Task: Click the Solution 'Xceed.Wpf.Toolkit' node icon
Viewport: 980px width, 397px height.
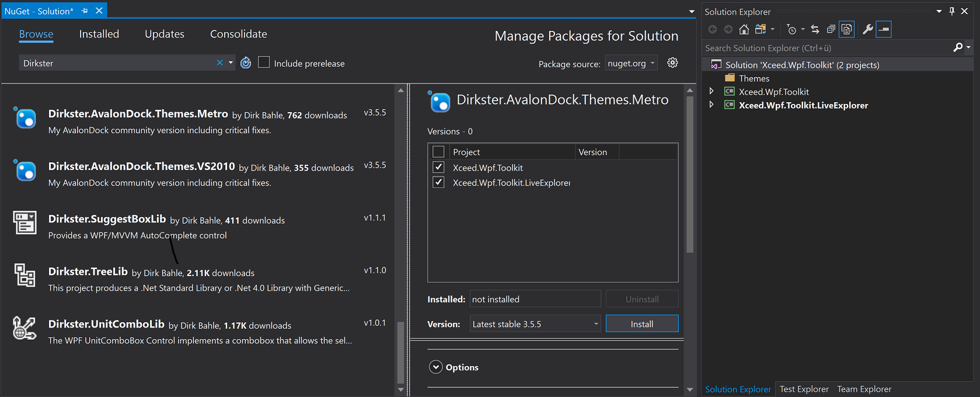Action: pyautogui.click(x=716, y=65)
